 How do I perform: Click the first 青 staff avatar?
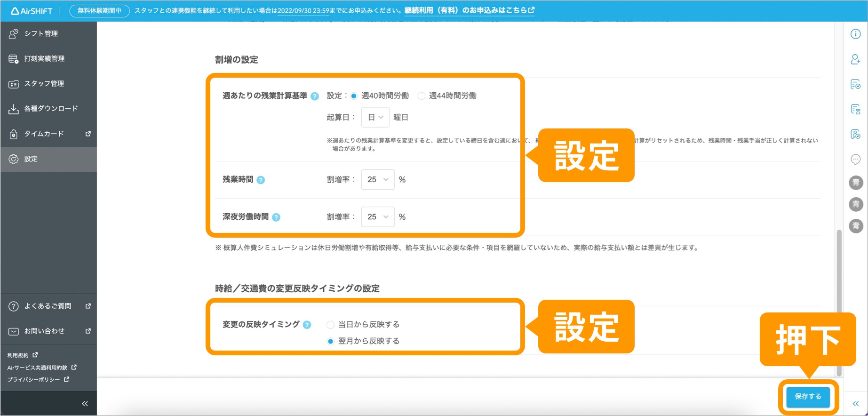tap(855, 183)
